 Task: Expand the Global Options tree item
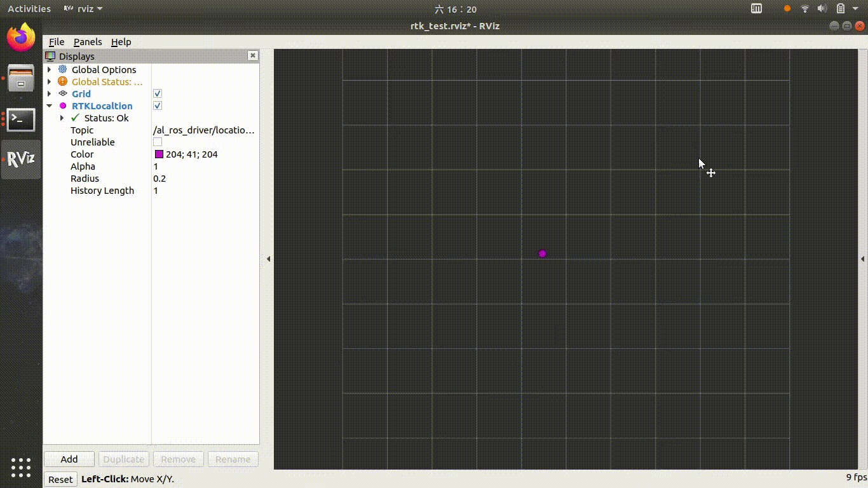50,70
